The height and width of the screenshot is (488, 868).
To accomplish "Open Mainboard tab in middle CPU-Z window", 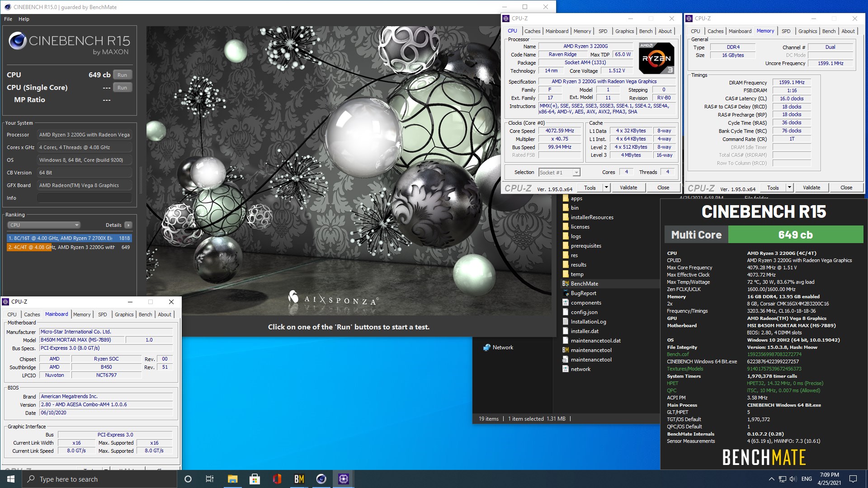I will point(557,31).
